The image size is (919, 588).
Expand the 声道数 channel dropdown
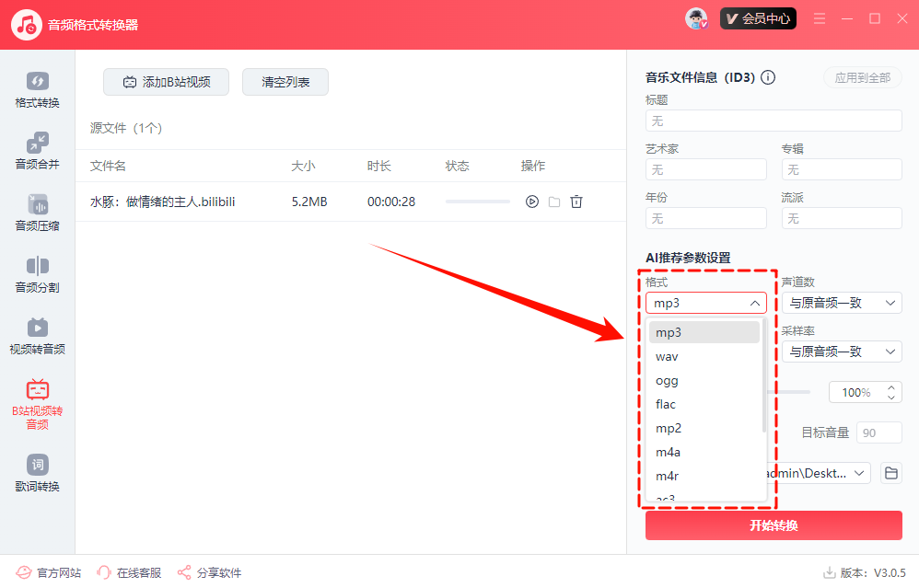841,303
